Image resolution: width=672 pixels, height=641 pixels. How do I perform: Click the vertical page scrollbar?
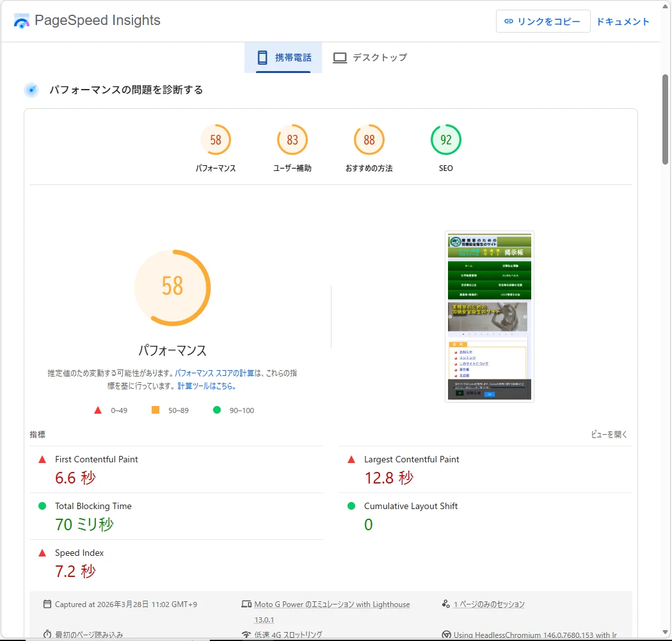pos(666,120)
